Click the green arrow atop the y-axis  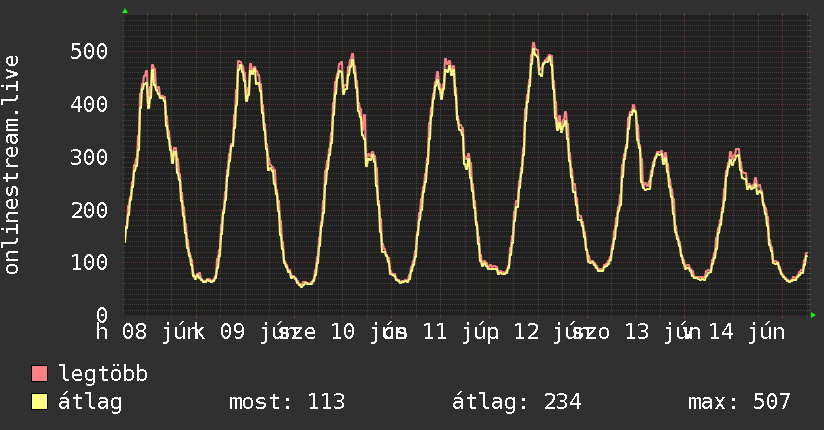(x=125, y=11)
